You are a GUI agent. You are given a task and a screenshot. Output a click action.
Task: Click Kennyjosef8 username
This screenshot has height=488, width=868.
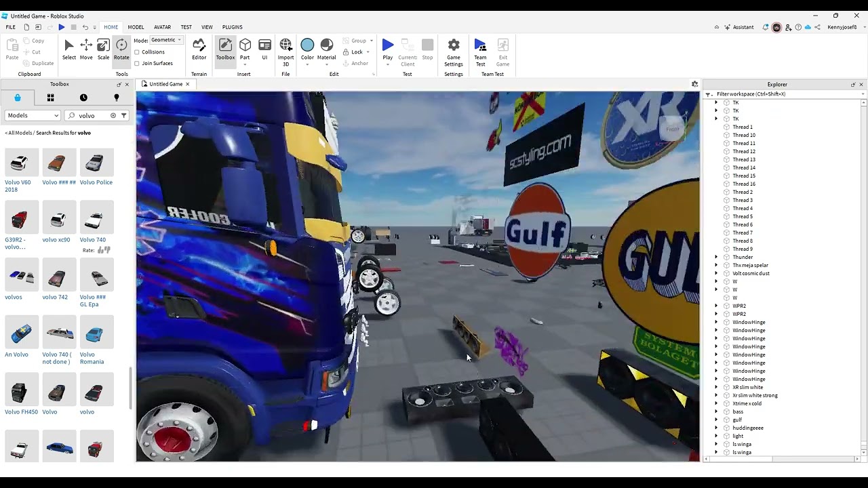[x=842, y=27]
